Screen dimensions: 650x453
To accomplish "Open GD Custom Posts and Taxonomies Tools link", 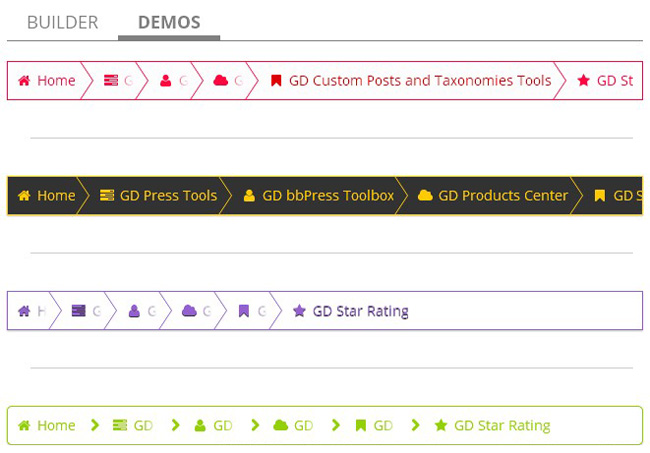I will 419,81.
